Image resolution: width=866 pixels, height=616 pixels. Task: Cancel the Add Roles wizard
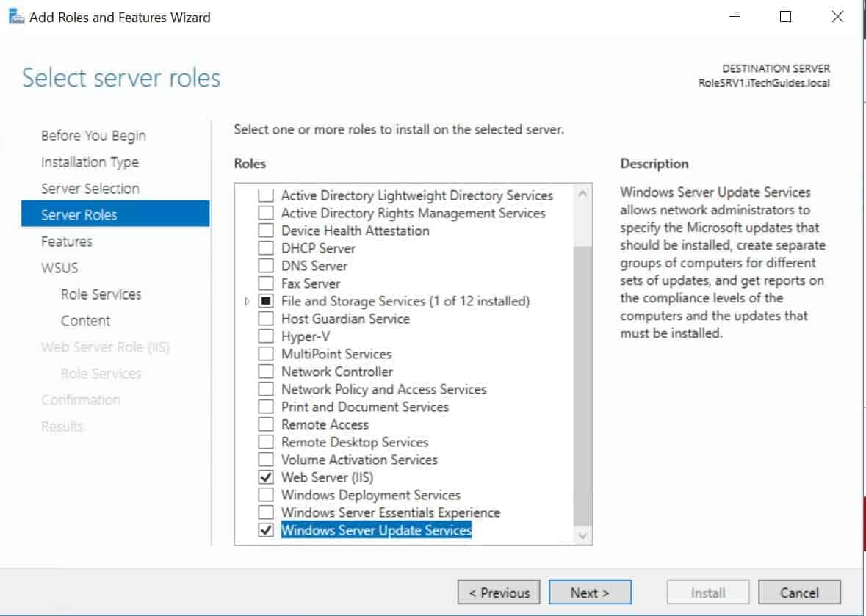[x=799, y=593]
